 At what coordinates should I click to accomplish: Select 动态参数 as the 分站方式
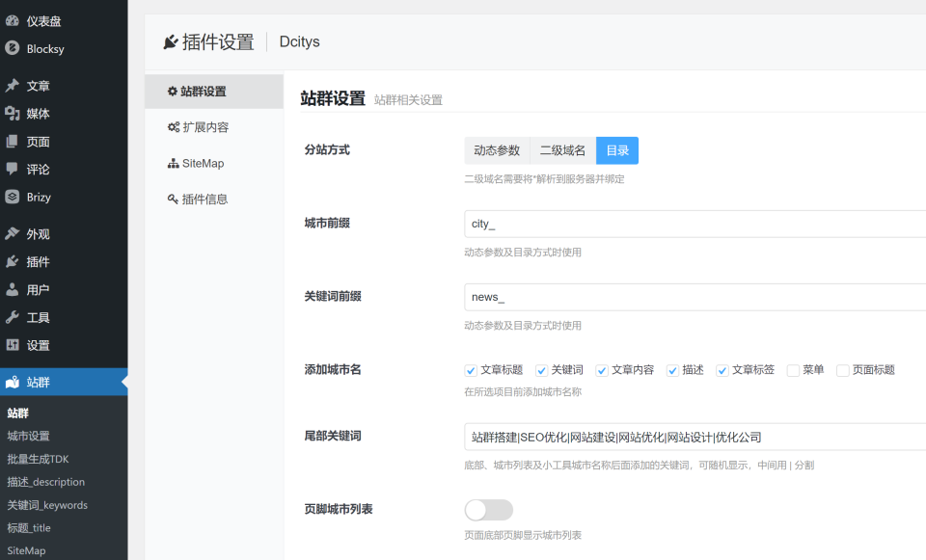pyautogui.click(x=497, y=150)
